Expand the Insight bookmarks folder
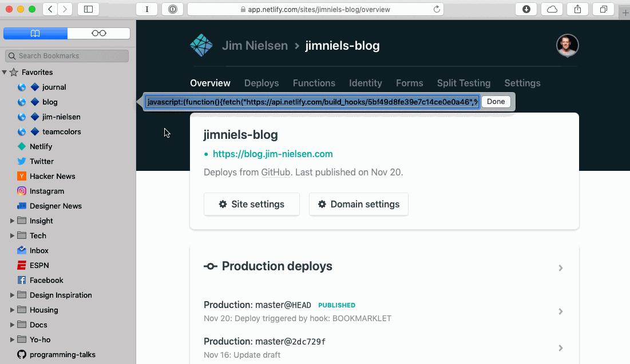The image size is (630, 364). click(x=12, y=221)
